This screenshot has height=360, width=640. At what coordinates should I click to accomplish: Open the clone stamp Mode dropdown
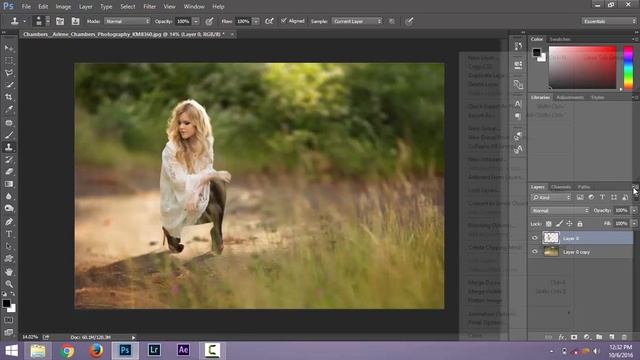click(x=127, y=21)
